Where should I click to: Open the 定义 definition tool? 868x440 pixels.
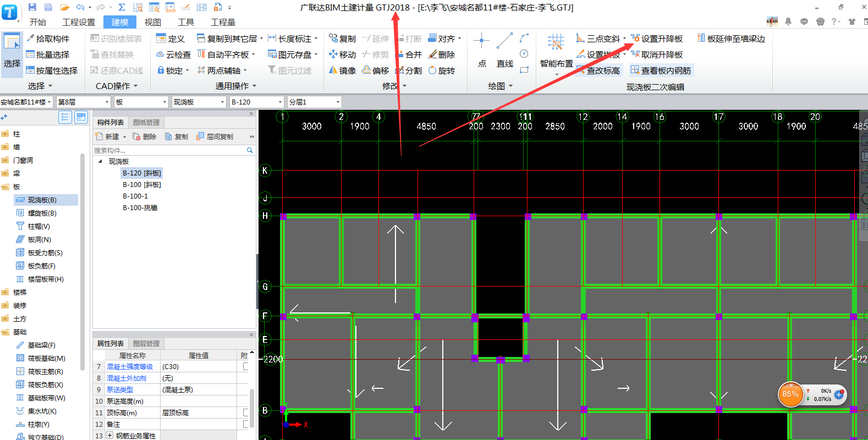[171, 38]
